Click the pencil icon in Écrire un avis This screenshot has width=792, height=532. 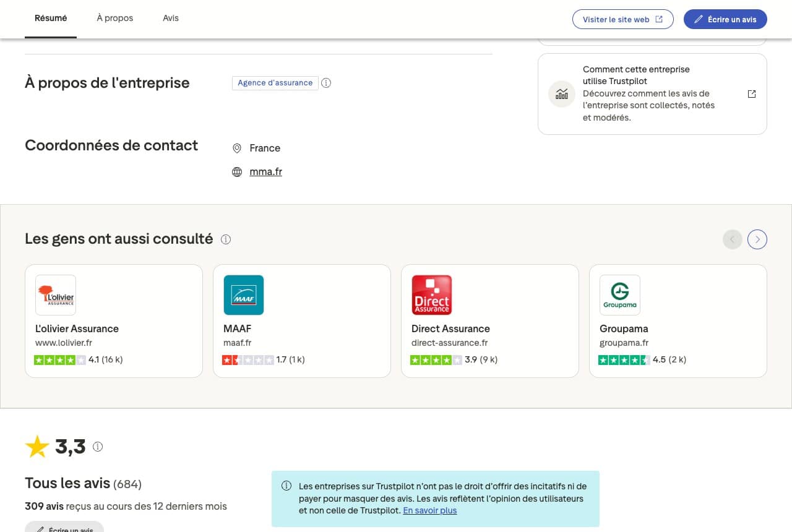[x=699, y=19]
